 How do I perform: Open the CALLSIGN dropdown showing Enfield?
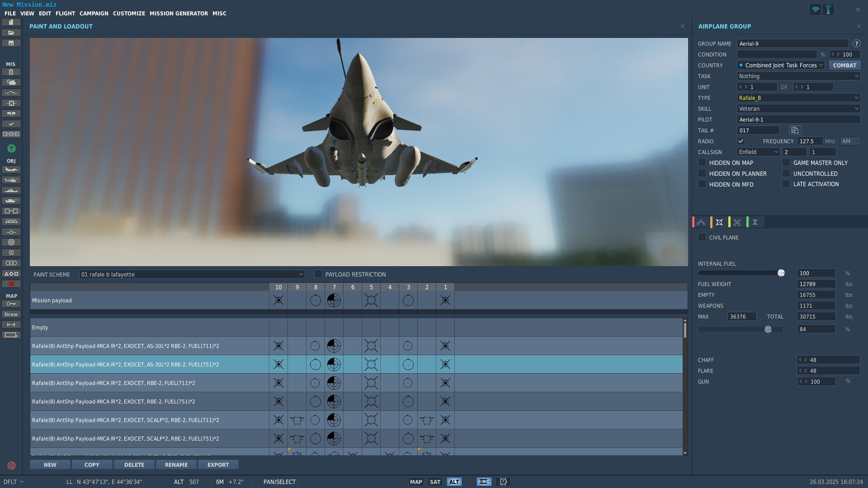click(758, 152)
